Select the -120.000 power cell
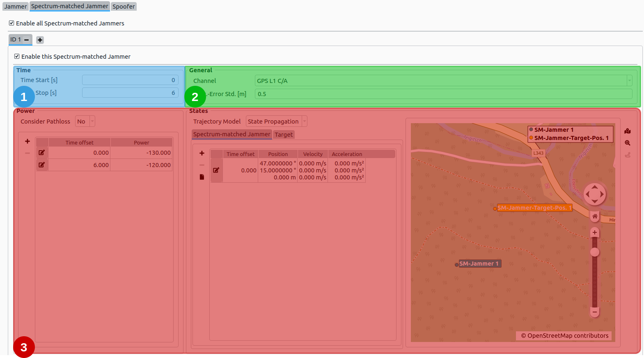This screenshot has height=358, width=644. [x=141, y=165]
